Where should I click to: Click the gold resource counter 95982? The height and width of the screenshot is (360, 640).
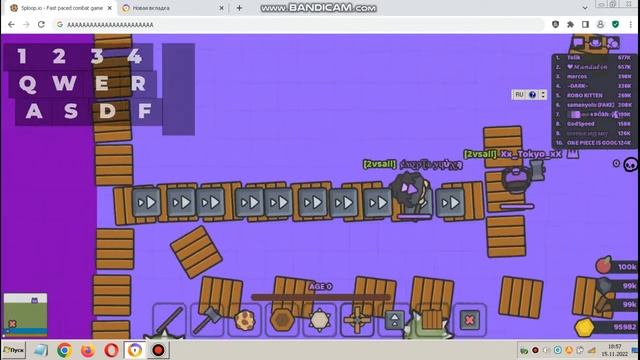[x=606, y=327]
